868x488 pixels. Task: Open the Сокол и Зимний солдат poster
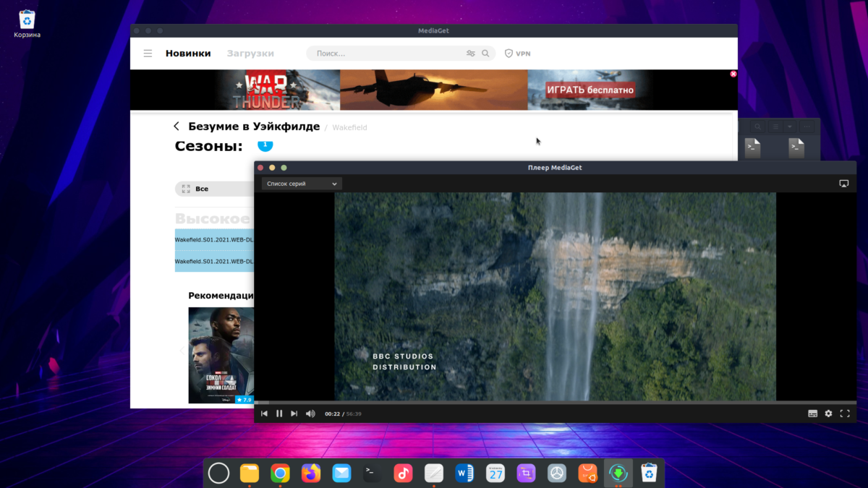click(221, 355)
